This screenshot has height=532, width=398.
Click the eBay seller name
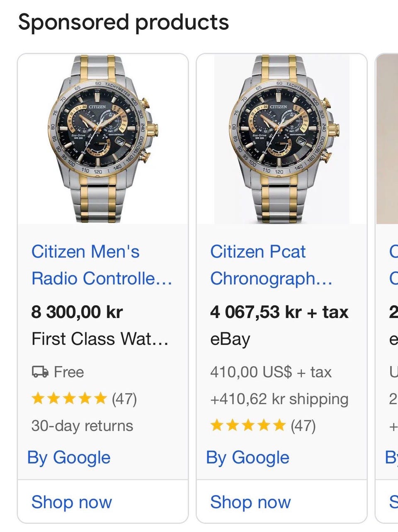pos(230,340)
